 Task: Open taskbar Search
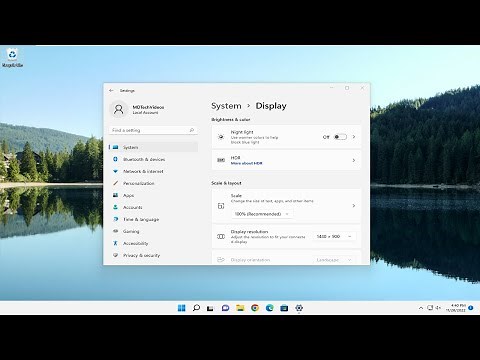pos(196,308)
